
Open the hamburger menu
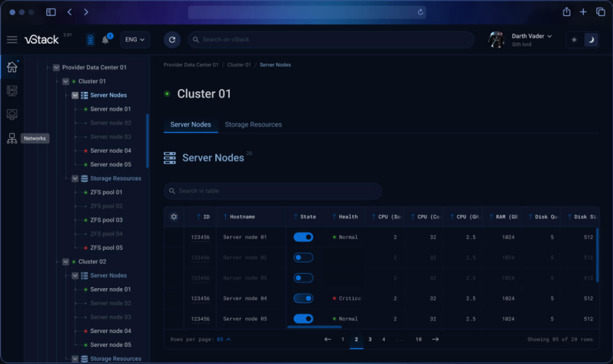click(x=12, y=39)
